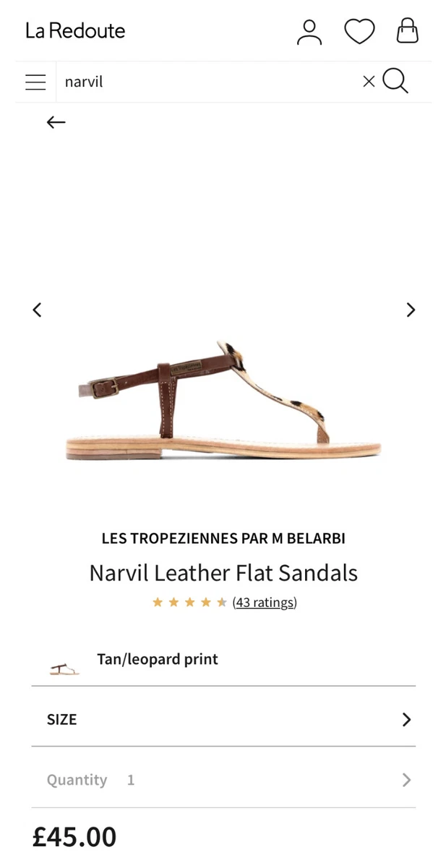Select the Tan/leopard print colour thumbnail
The image size is (438, 868).
click(64, 669)
